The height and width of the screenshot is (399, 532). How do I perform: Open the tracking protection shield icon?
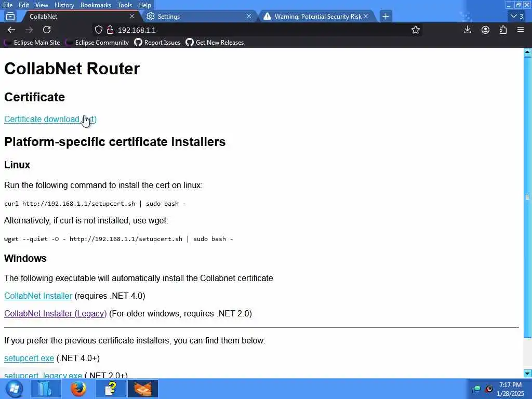pos(98,30)
